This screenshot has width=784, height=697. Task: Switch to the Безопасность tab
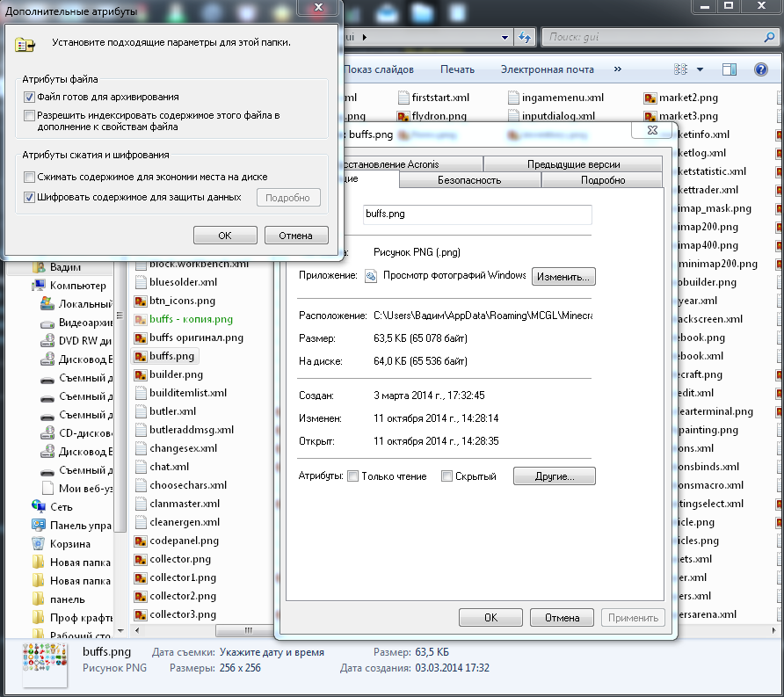tap(469, 180)
